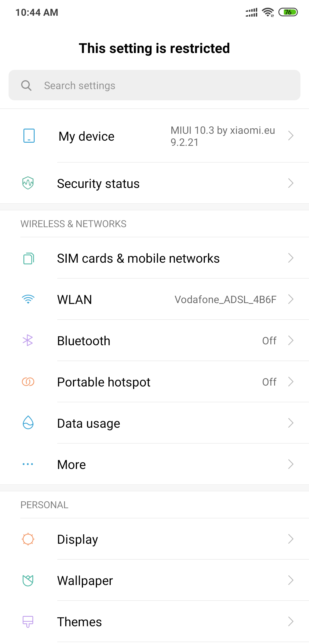The image size is (309, 644).
Task: Tap the search magnifier icon
Action: [26, 85]
